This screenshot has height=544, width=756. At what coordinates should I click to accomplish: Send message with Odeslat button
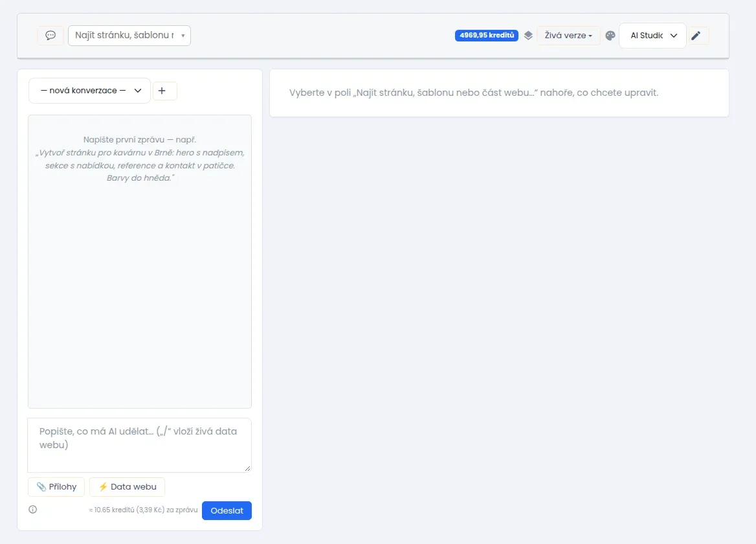click(227, 510)
